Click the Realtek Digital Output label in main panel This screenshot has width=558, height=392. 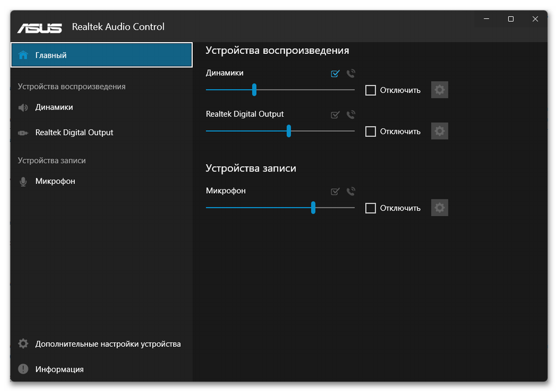245,114
